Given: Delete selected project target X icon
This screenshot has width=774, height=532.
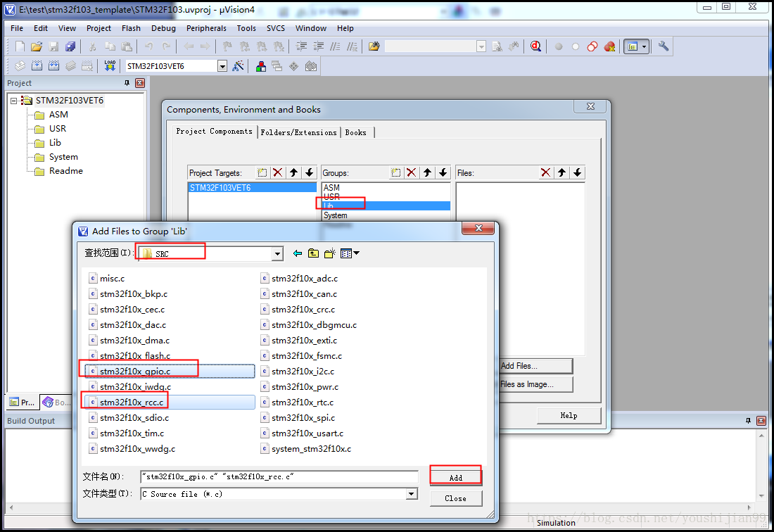Looking at the screenshot, I should click(x=278, y=172).
